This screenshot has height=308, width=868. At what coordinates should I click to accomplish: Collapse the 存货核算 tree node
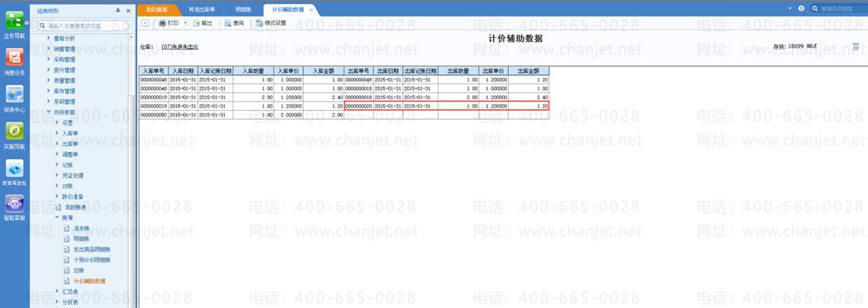pyautogui.click(x=49, y=112)
